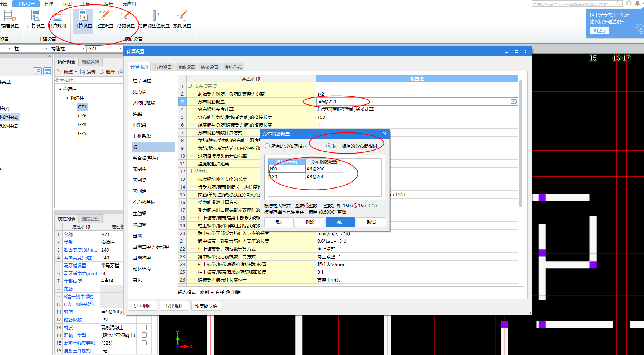Expand the 新建 dropdown arrow
Image resolution: width=644 pixels, height=355 pixels.
point(76,72)
